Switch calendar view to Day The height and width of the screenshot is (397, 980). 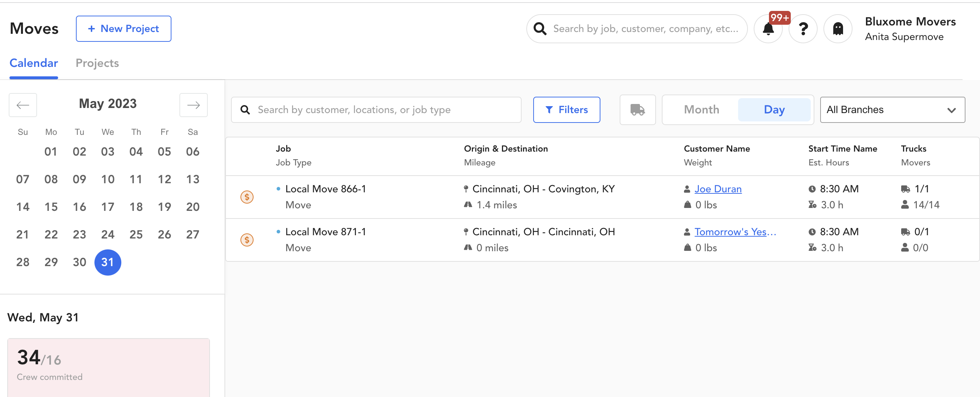(x=774, y=110)
